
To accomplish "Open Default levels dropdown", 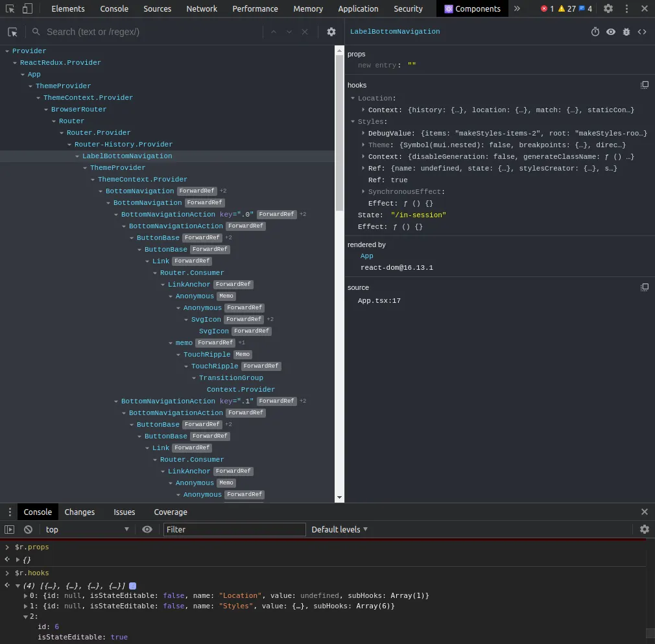I will tap(339, 530).
